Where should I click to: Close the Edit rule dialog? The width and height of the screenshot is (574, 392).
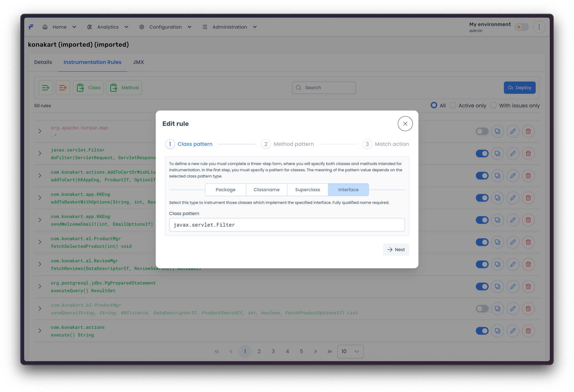click(405, 124)
